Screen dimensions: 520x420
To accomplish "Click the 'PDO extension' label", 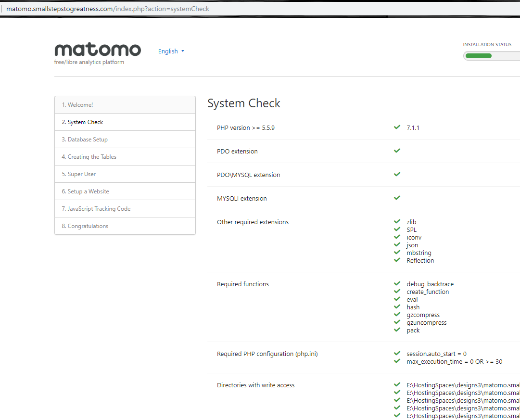I will (x=237, y=151).
